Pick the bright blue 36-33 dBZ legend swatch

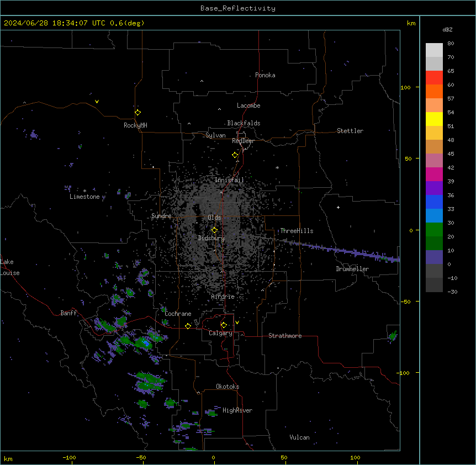(x=434, y=202)
